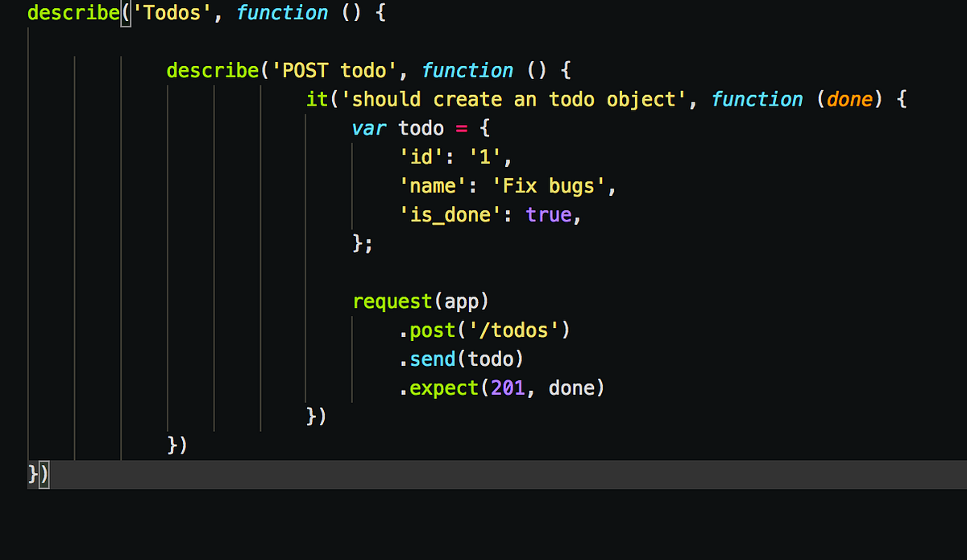Click the request(app) function call

pyautogui.click(x=419, y=301)
